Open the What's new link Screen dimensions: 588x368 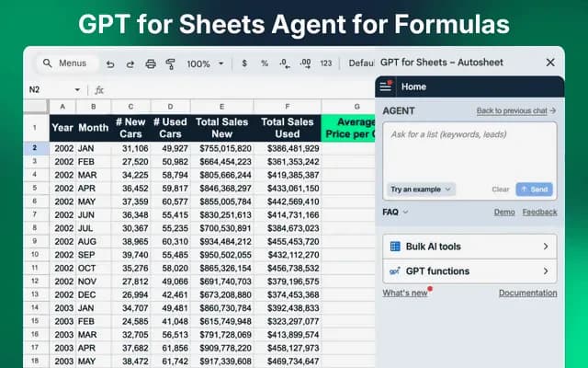(405, 293)
